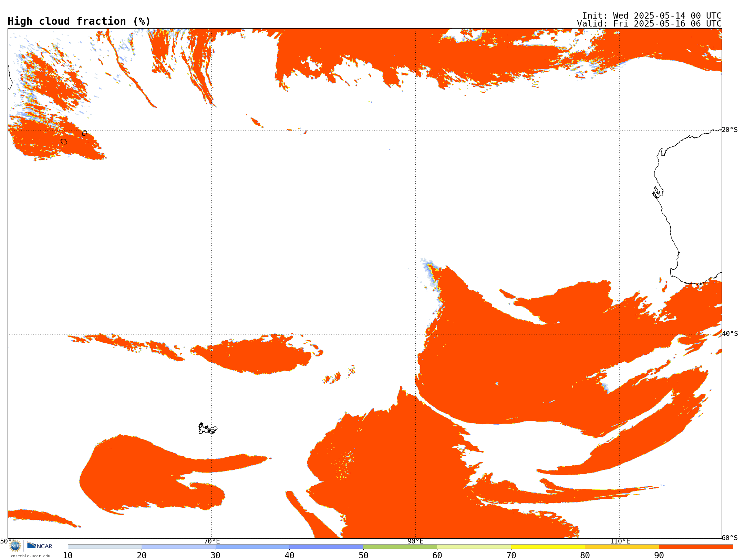744x560 pixels.
Task: Click the 60°S latitude label
Action: tap(730, 538)
